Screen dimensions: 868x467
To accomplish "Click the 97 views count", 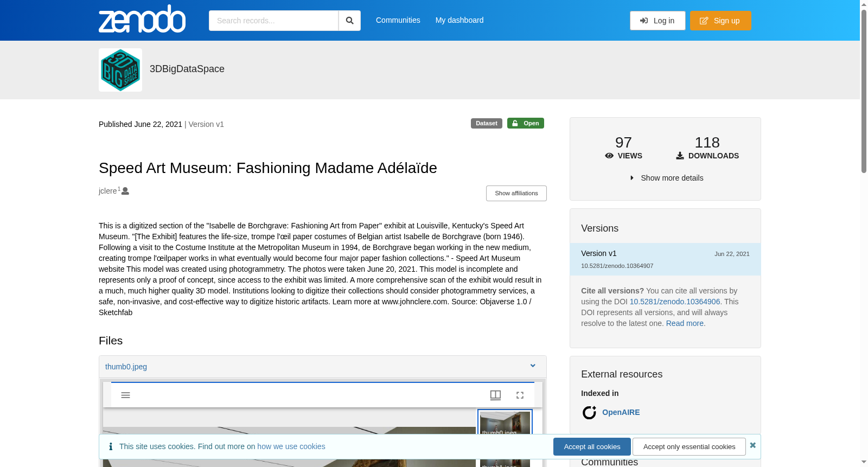I will 623,143.
